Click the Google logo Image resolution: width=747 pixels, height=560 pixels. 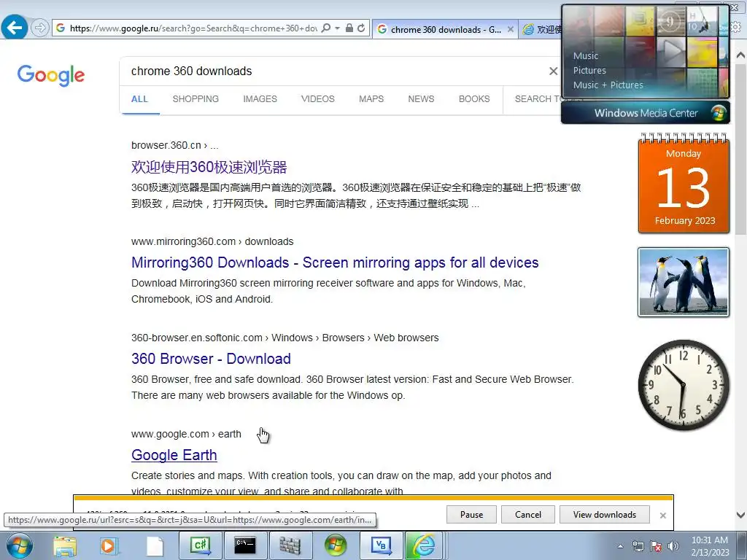[x=51, y=75]
